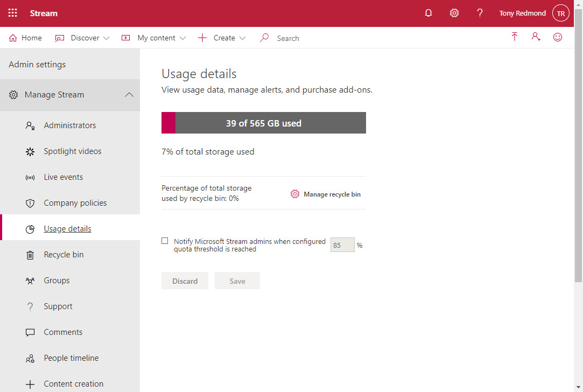Screen dimensions: 583x392
Task: Click the search magnifier icon
Action: [x=264, y=38]
